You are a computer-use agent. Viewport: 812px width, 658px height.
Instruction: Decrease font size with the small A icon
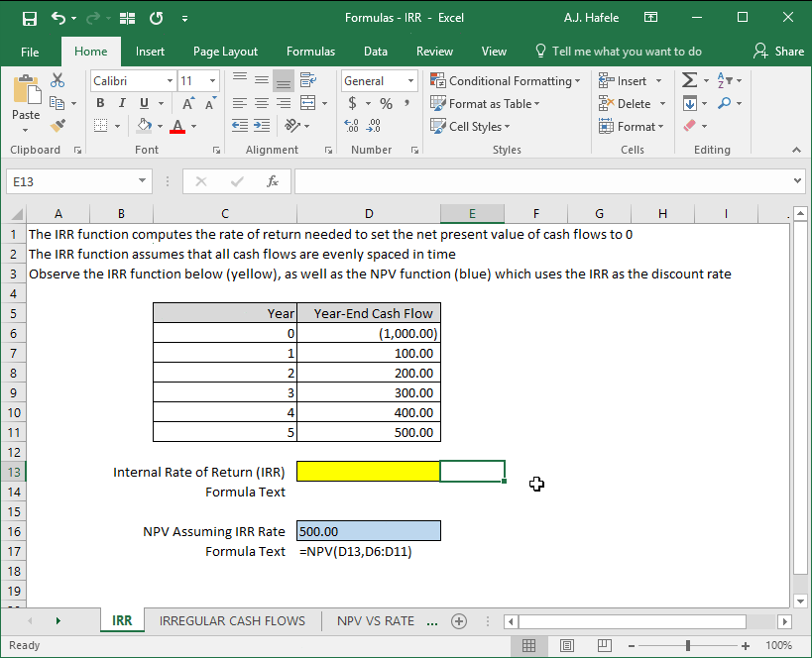click(210, 103)
